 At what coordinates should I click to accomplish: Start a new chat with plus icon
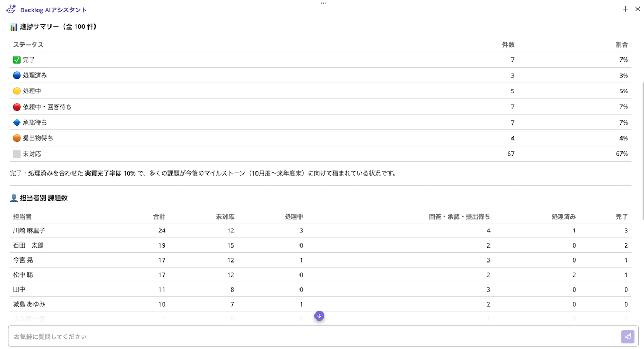[626, 9]
